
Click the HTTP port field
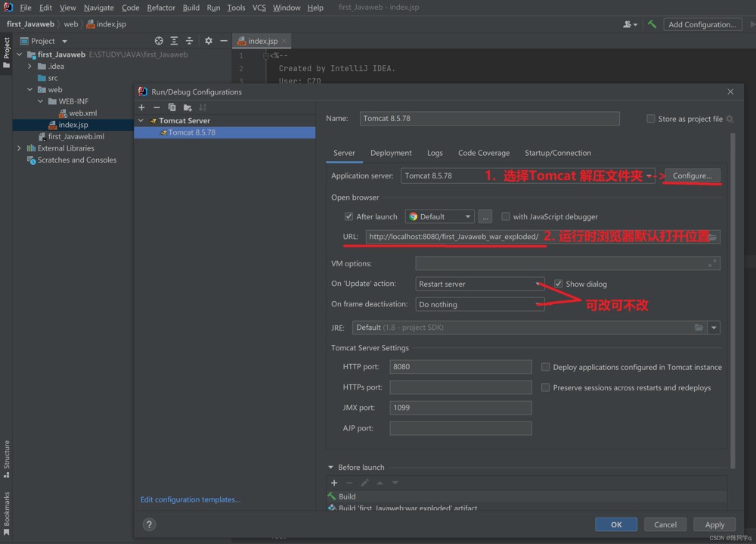(460, 367)
